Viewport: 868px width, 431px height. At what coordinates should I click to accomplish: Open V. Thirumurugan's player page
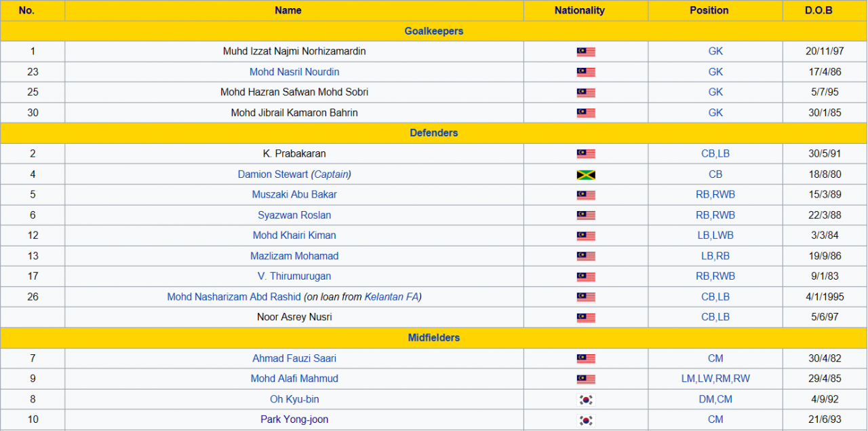294,276
